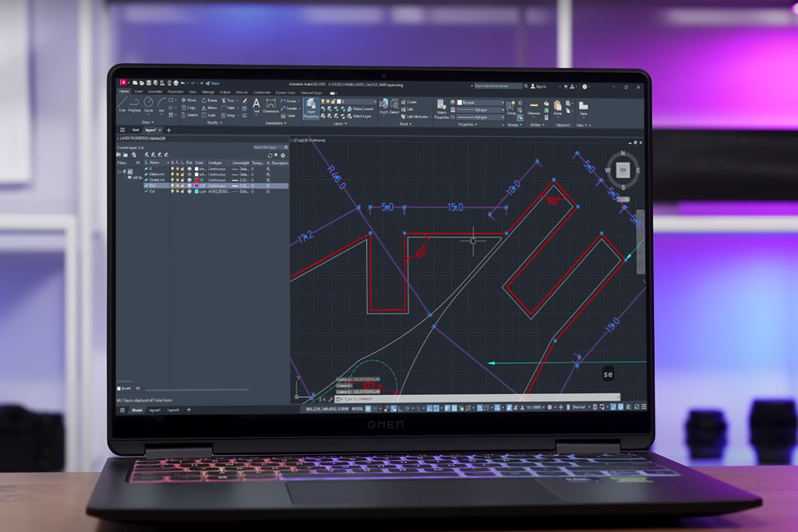Open the ByLayer color dropdown

479,102
